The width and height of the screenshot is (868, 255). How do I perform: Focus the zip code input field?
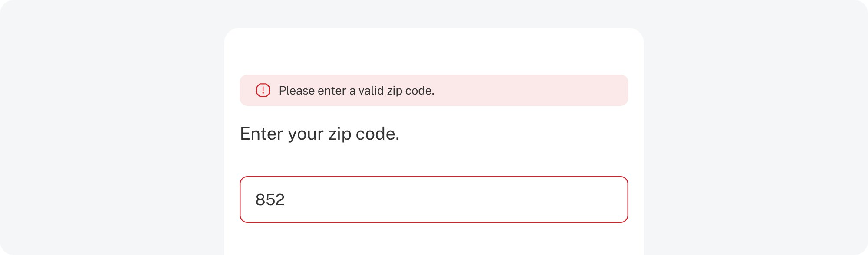pyautogui.click(x=434, y=199)
